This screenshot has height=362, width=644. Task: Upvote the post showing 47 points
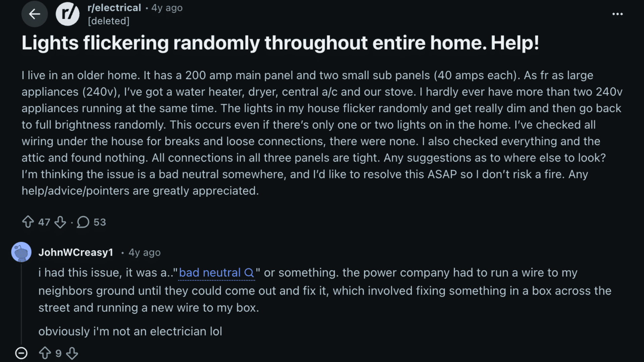[28, 222]
